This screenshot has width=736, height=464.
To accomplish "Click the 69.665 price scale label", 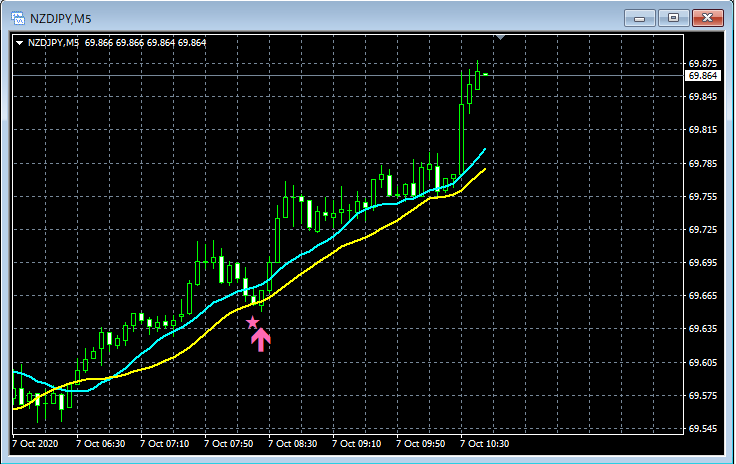I will pos(703,296).
